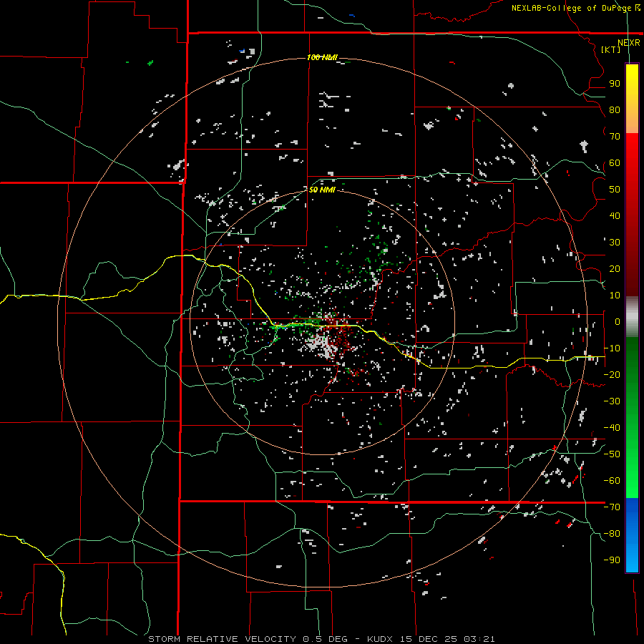Click the 90 value on velocity scale
This screenshot has height=644, width=644.
(615, 84)
